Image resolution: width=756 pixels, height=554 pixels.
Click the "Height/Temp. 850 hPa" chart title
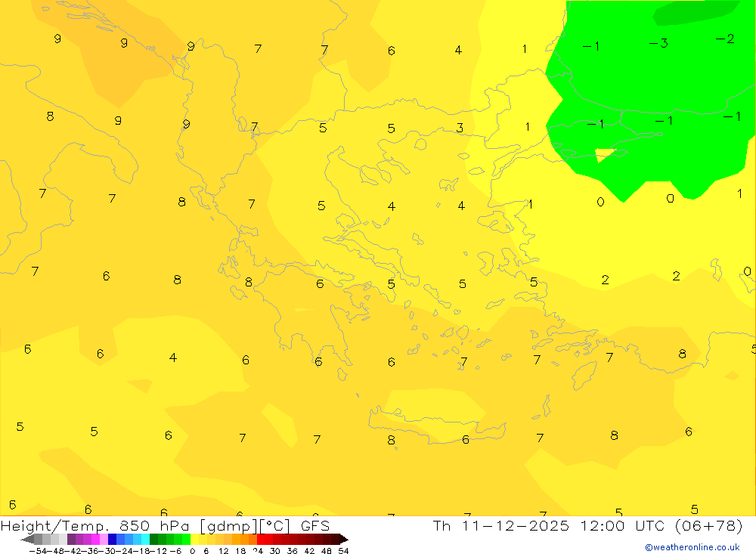tap(94, 526)
